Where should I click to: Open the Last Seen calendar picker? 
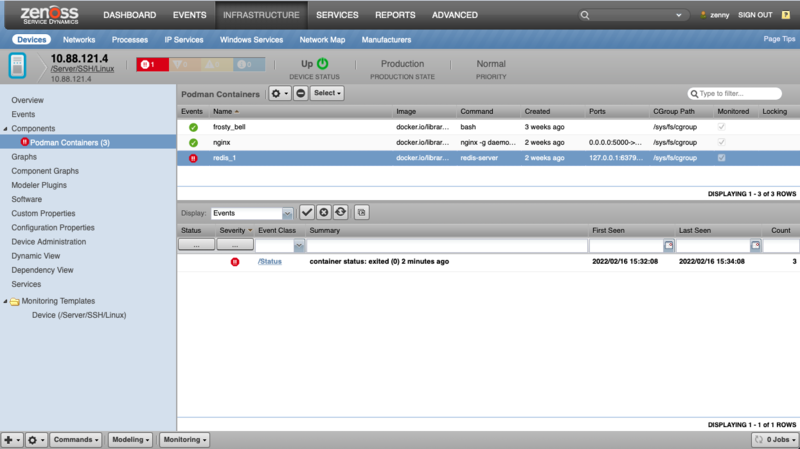click(755, 245)
